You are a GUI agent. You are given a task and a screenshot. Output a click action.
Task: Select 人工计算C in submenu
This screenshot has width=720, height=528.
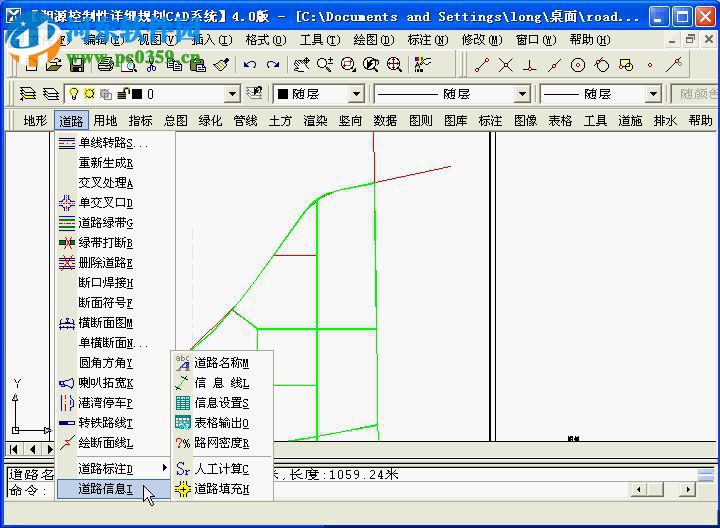pyautogui.click(x=222, y=469)
